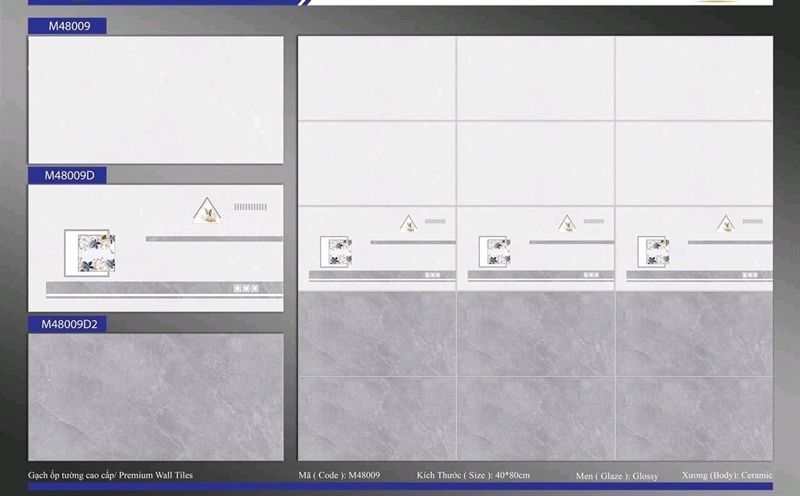Image resolution: width=800 pixels, height=496 pixels.
Task: Pick the gray marble M48009D2 tile swatch
Action: click(x=155, y=397)
